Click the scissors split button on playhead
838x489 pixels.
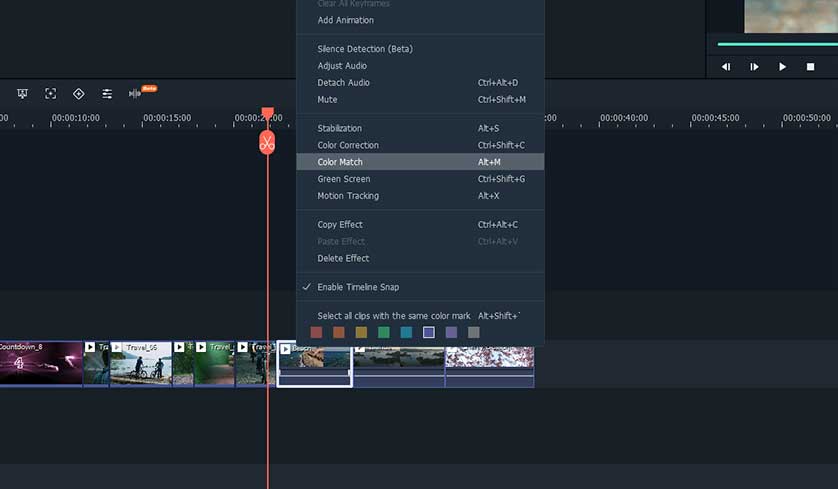click(x=267, y=143)
